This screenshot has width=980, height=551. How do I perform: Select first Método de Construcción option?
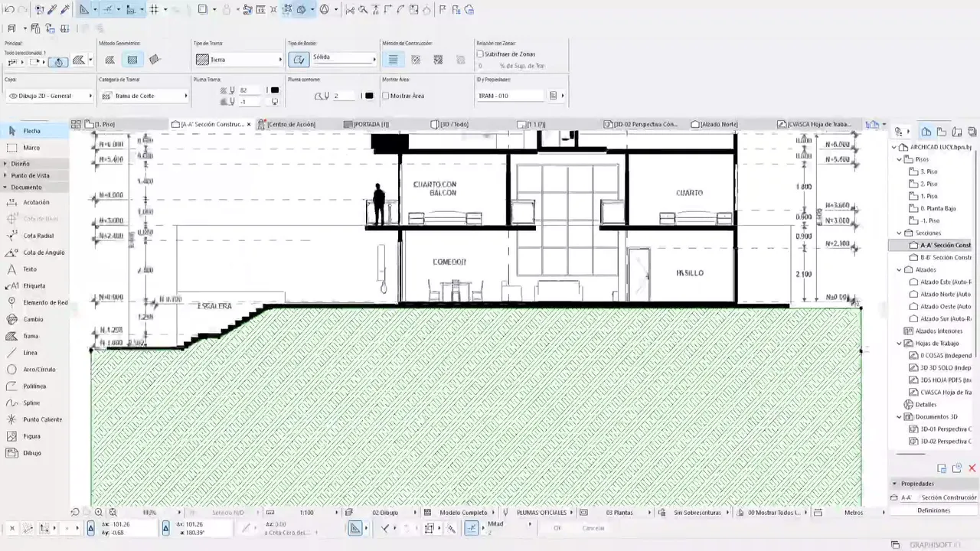pyautogui.click(x=393, y=60)
